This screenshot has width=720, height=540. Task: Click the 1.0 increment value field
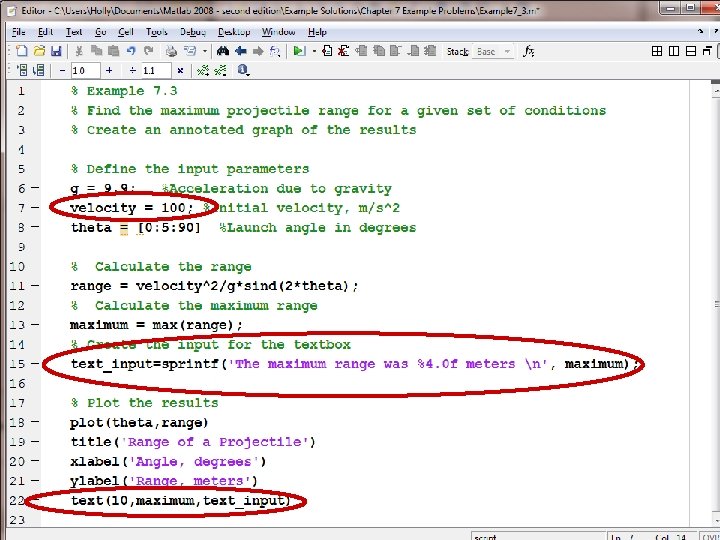[85, 70]
